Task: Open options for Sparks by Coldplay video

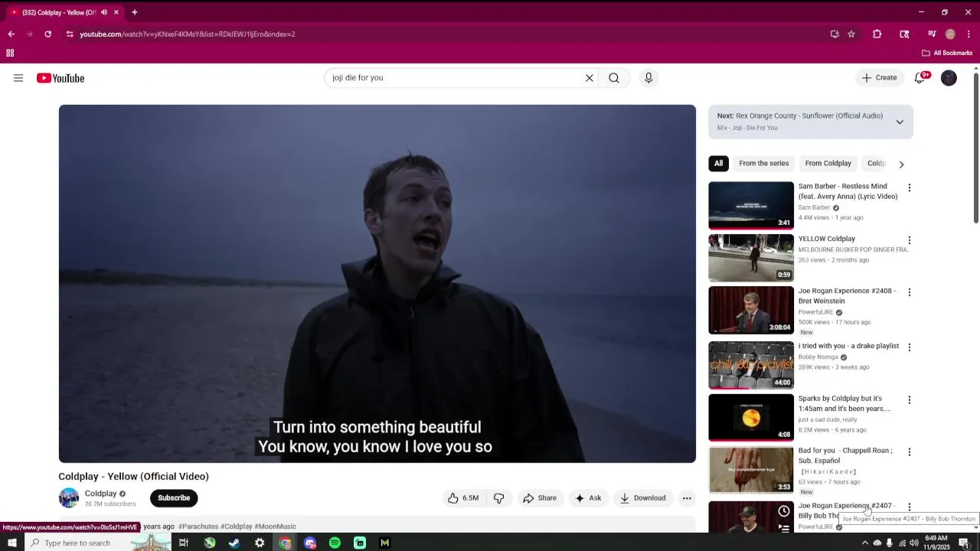Action: point(910,400)
